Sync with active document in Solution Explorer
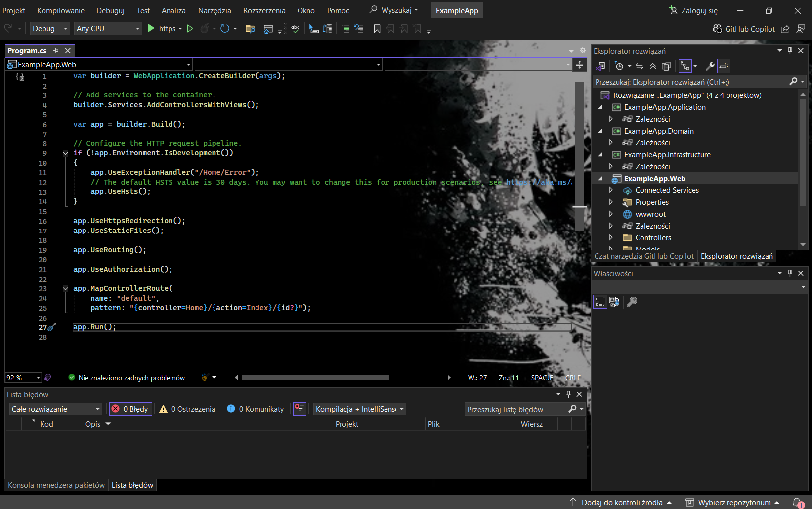This screenshot has width=812, height=509. 640,66
